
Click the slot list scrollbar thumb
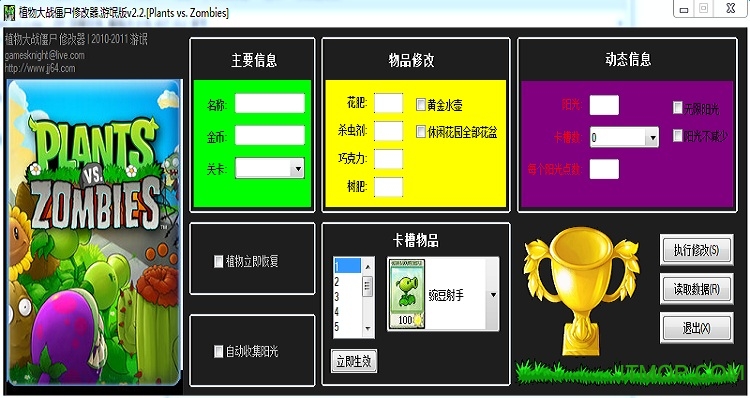click(x=367, y=286)
